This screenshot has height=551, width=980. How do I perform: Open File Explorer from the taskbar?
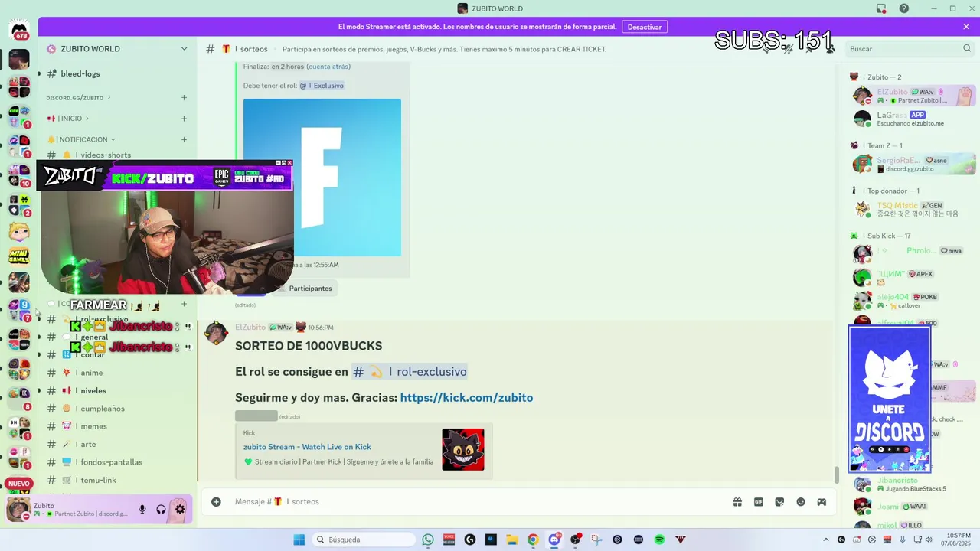click(512, 540)
